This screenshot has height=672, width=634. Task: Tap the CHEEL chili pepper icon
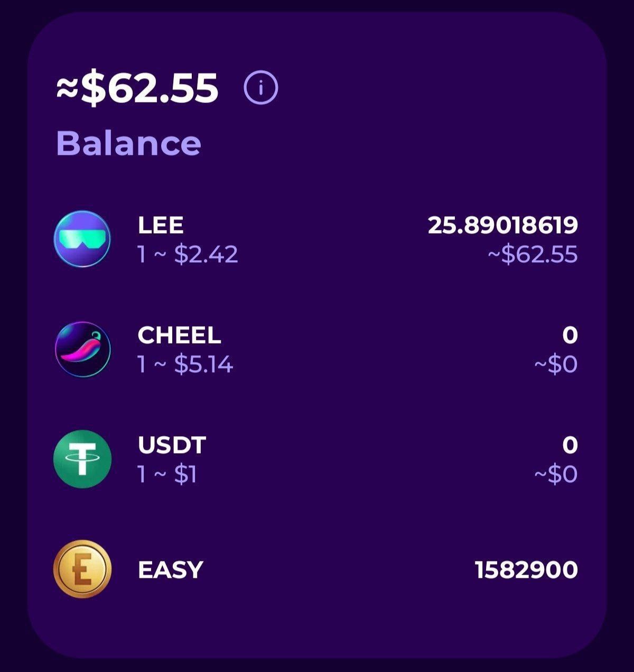point(83,349)
